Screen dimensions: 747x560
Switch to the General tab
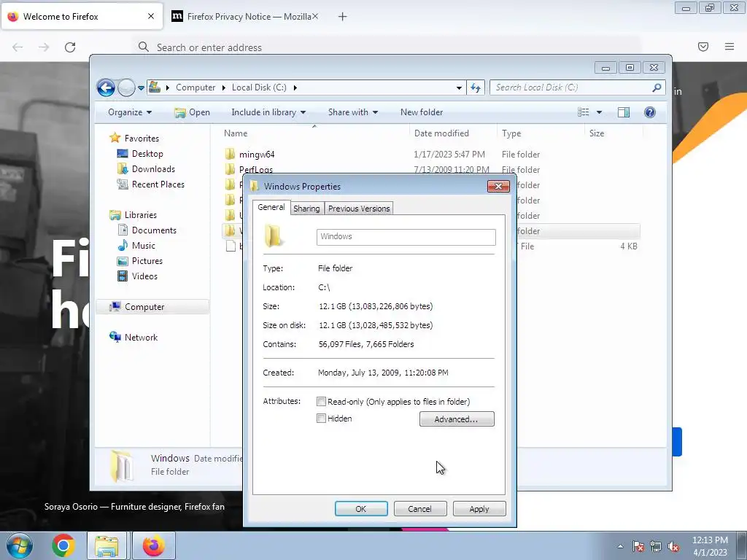point(271,207)
